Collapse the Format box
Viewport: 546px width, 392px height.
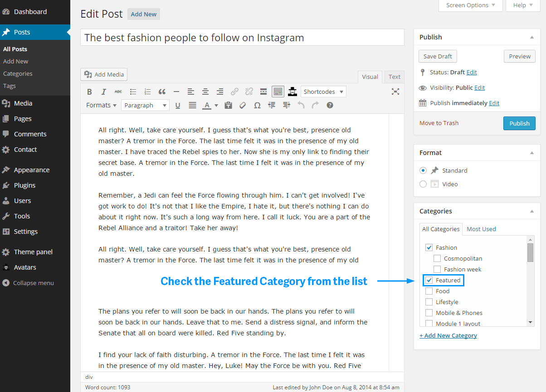(531, 153)
